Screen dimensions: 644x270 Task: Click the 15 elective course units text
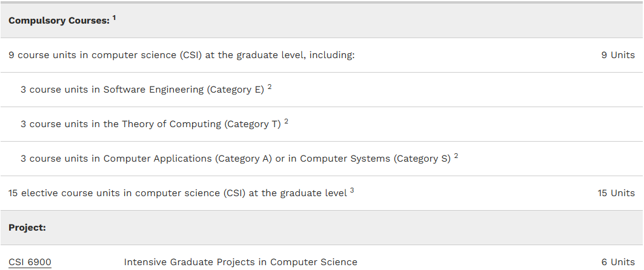tap(178, 193)
